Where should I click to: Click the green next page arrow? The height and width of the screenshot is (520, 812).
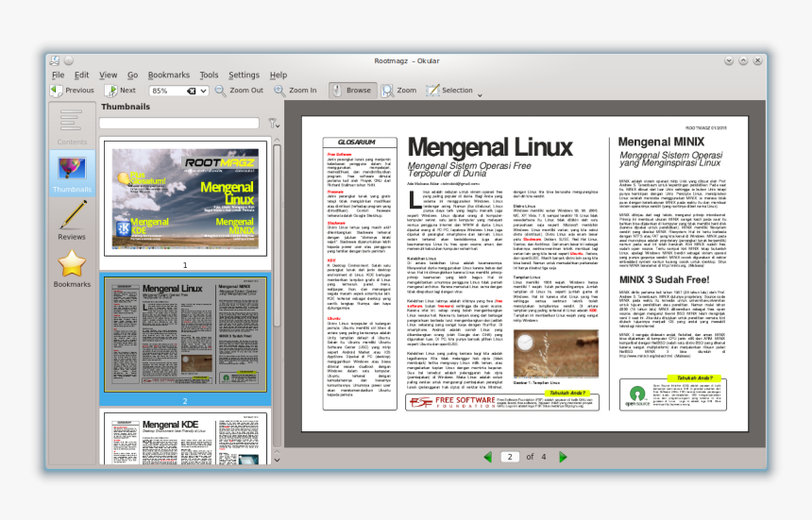[563, 457]
